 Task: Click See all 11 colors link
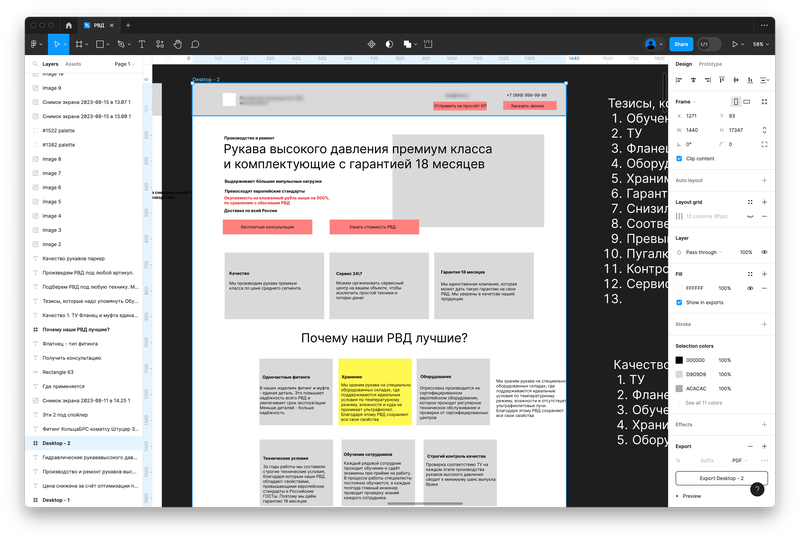click(x=703, y=403)
